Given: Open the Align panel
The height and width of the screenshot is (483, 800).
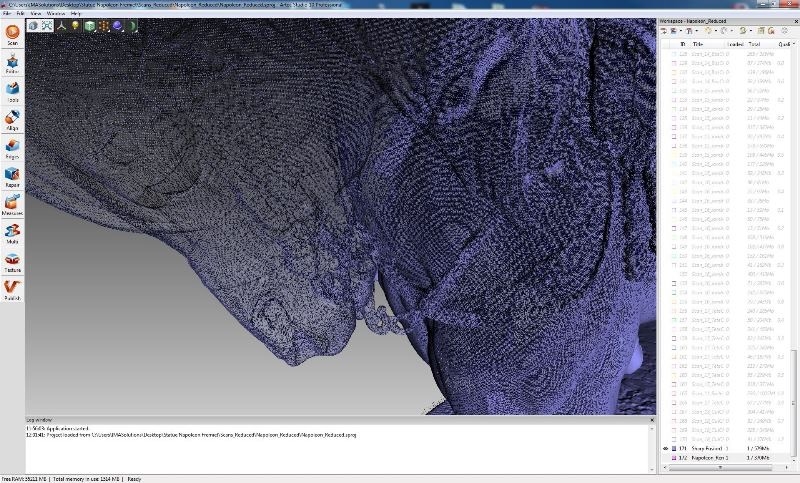Looking at the screenshot, I should click(12, 120).
